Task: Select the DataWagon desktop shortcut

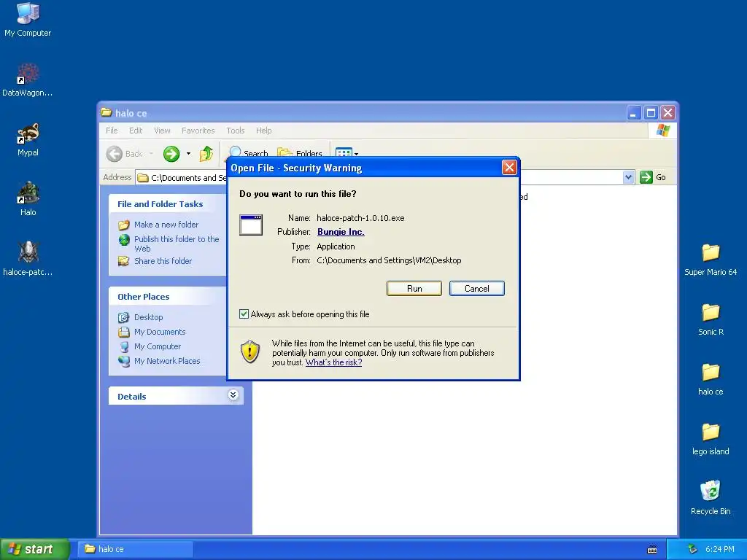Action: [28, 79]
